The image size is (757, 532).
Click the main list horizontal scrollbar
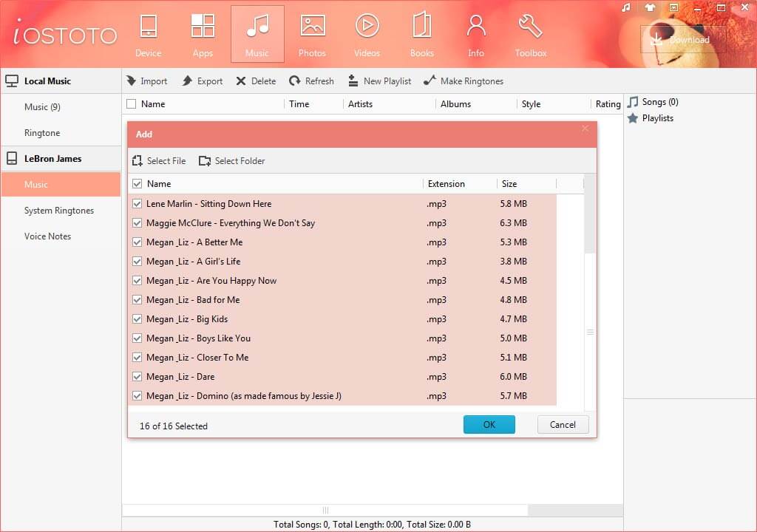click(x=325, y=511)
